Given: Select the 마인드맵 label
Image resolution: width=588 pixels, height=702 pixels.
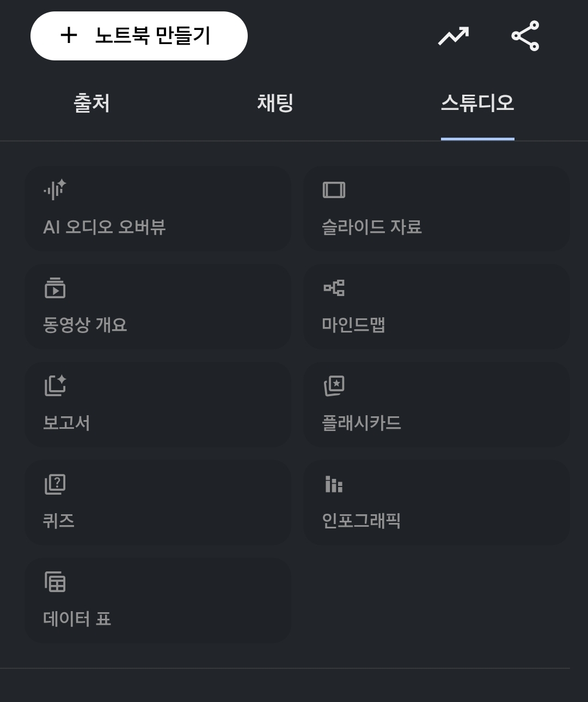Looking at the screenshot, I should click(353, 325).
